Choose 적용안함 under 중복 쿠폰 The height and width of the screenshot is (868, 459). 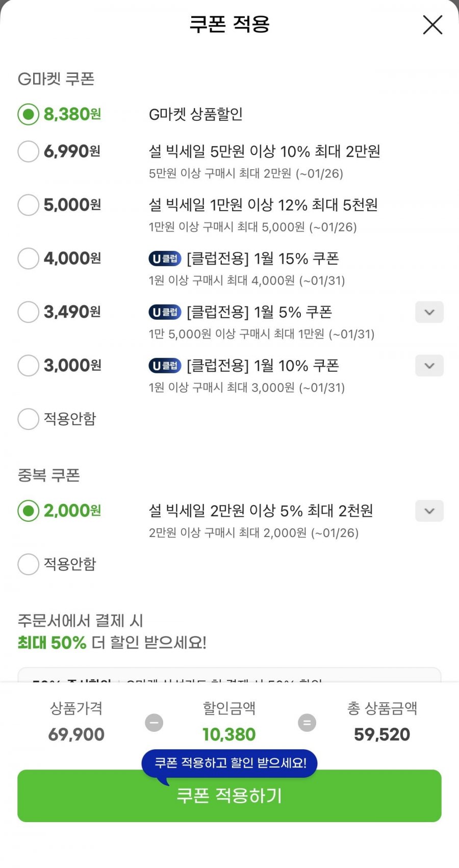28,565
